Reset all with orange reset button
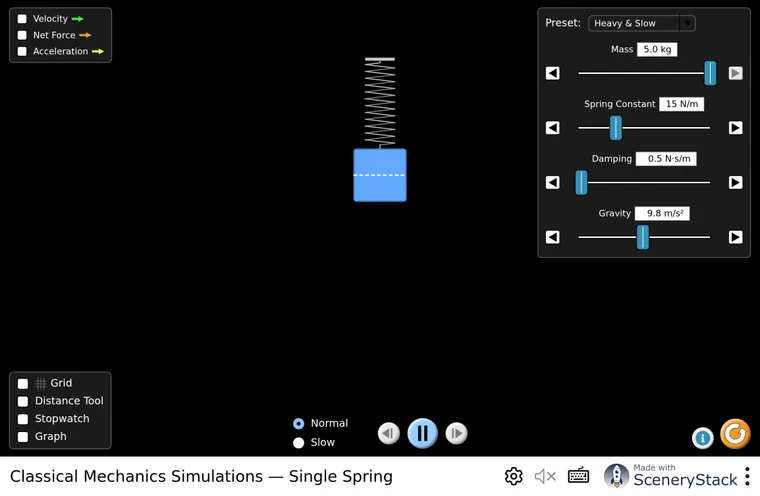The width and height of the screenshot is (760, 496). (x=735, y=433)
